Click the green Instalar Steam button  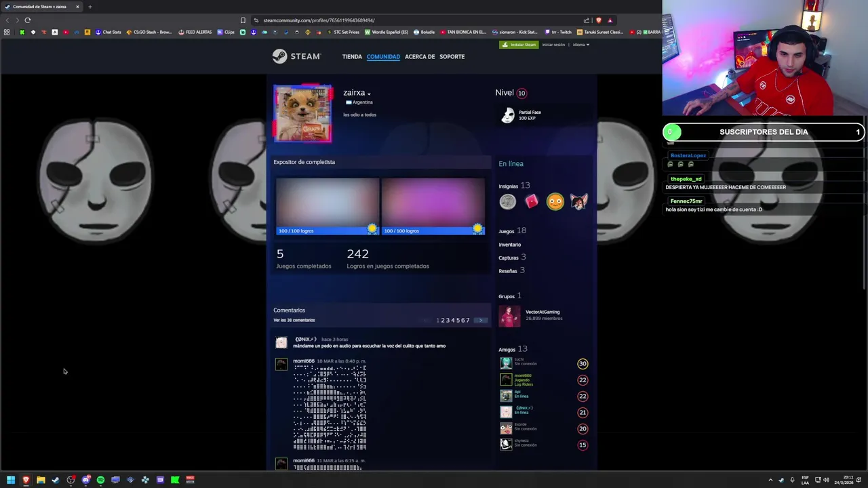[519, 45]
